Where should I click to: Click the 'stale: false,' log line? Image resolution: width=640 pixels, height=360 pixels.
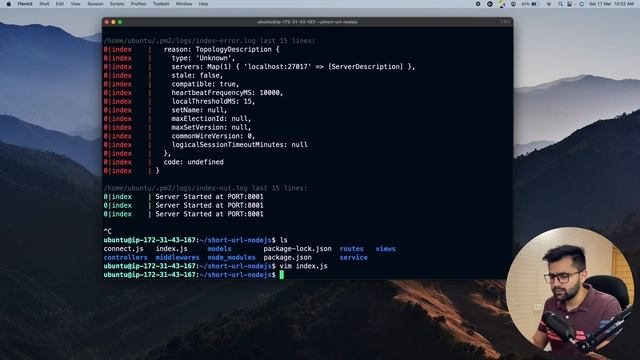tap(197, 76)
